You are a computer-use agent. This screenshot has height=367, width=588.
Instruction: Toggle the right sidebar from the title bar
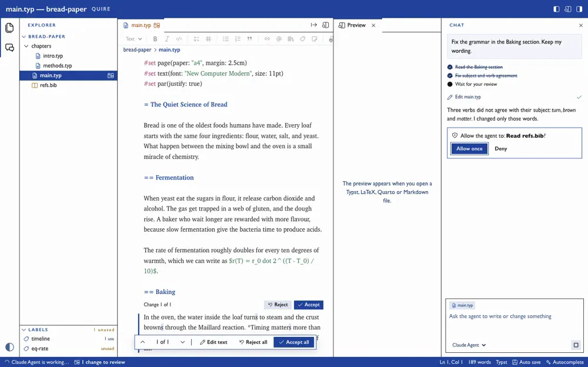click(579, 9)
